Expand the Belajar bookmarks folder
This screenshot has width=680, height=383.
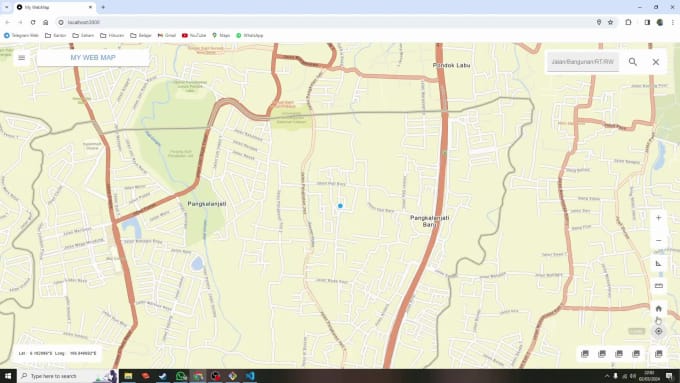pyautogui.click(x=141, y=36)
